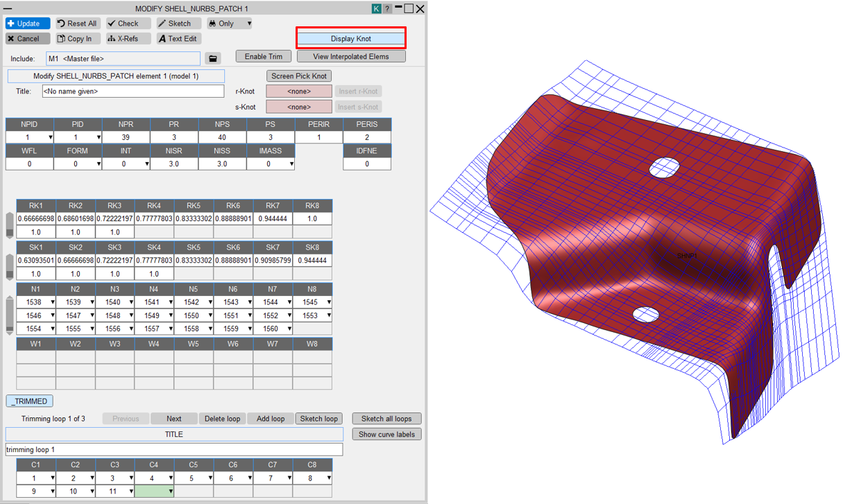Run Check with the checkmark icon
This screenshot has width=843, height=504.
coord(123,24)
